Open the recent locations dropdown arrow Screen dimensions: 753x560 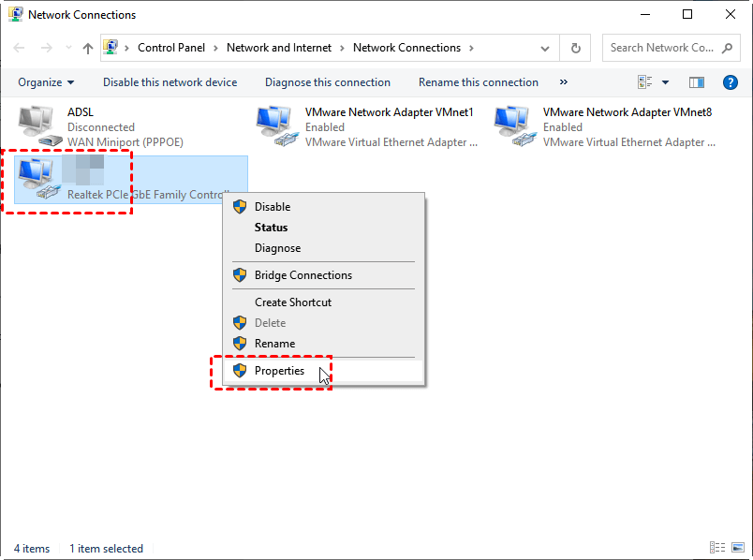click(68, 48)
